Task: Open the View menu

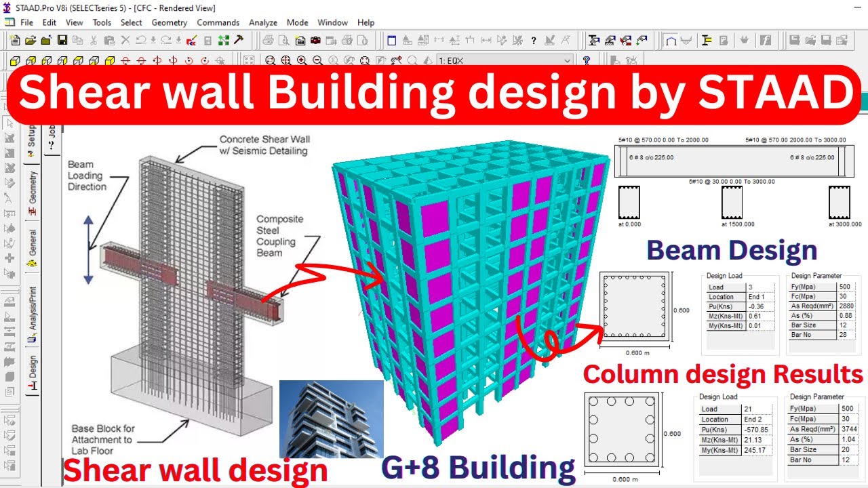Action: coord(75,22)
